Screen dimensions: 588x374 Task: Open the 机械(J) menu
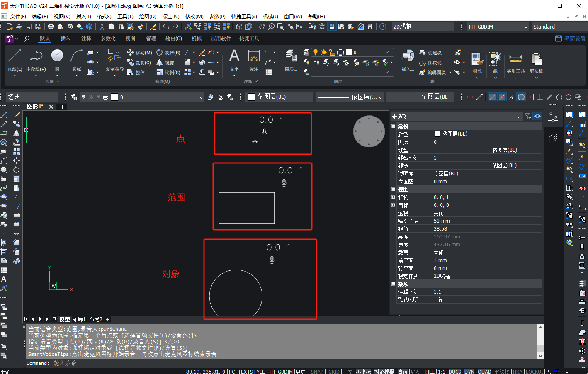(x=270, y=16)
